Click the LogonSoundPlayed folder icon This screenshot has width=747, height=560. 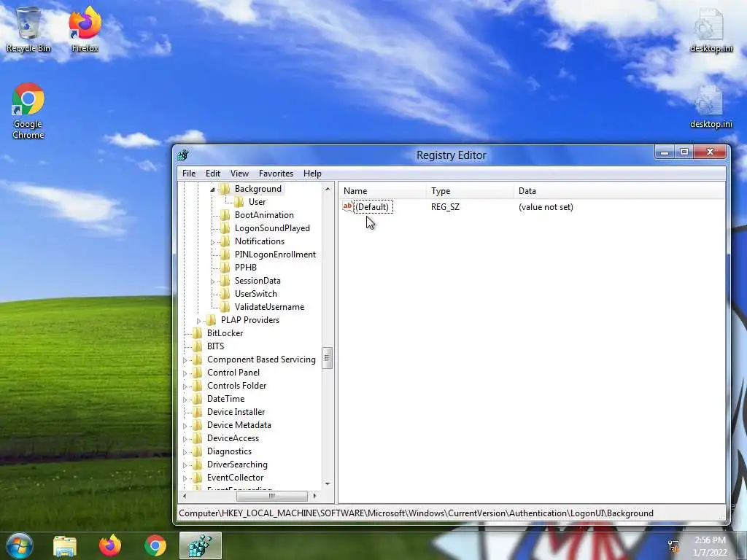(225, 228)
